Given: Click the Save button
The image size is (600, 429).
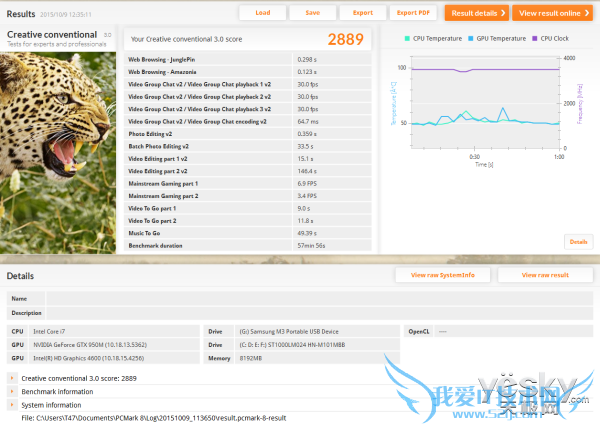Looking at the screenshot, I should pos(313,13).
